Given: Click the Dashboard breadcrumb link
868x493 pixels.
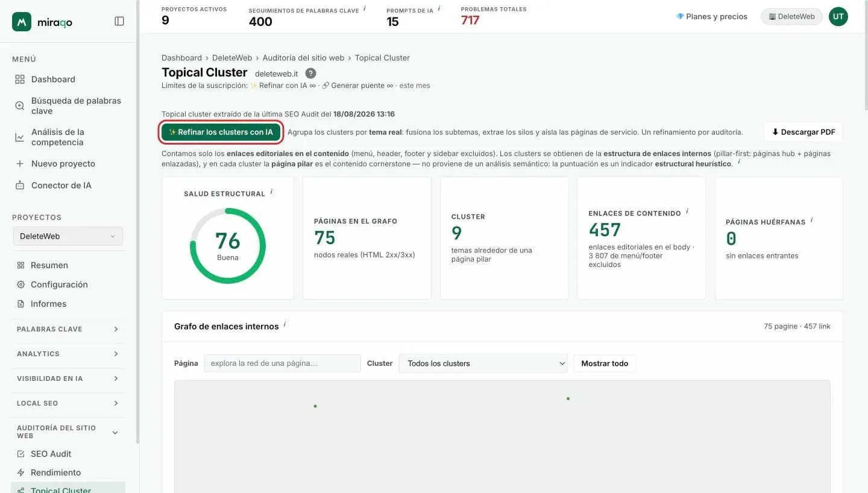Looking at the screenshot, I should [x=181, y=58].
